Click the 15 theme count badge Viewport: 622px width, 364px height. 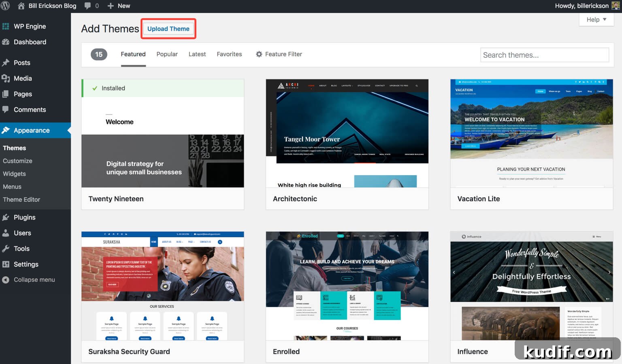99,54
